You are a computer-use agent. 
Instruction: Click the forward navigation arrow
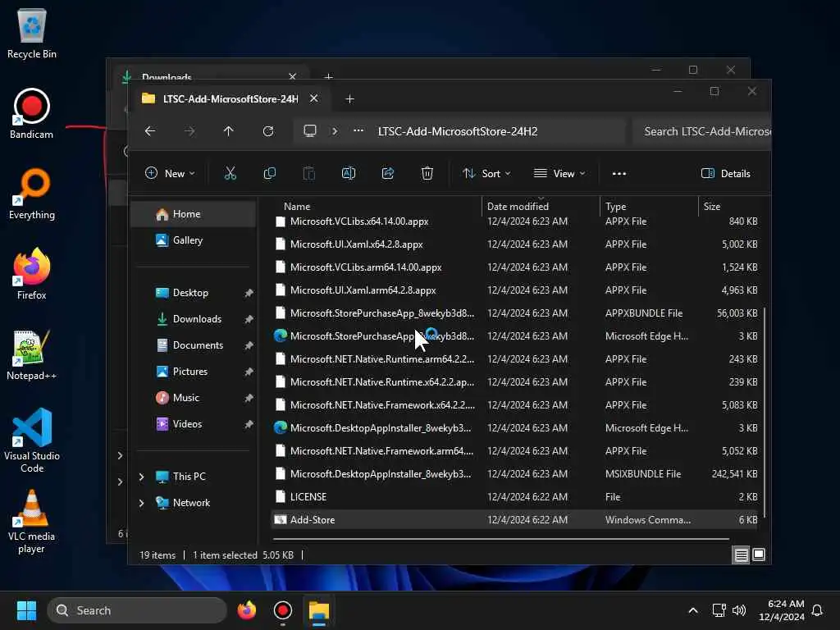[x=189, y=131]
